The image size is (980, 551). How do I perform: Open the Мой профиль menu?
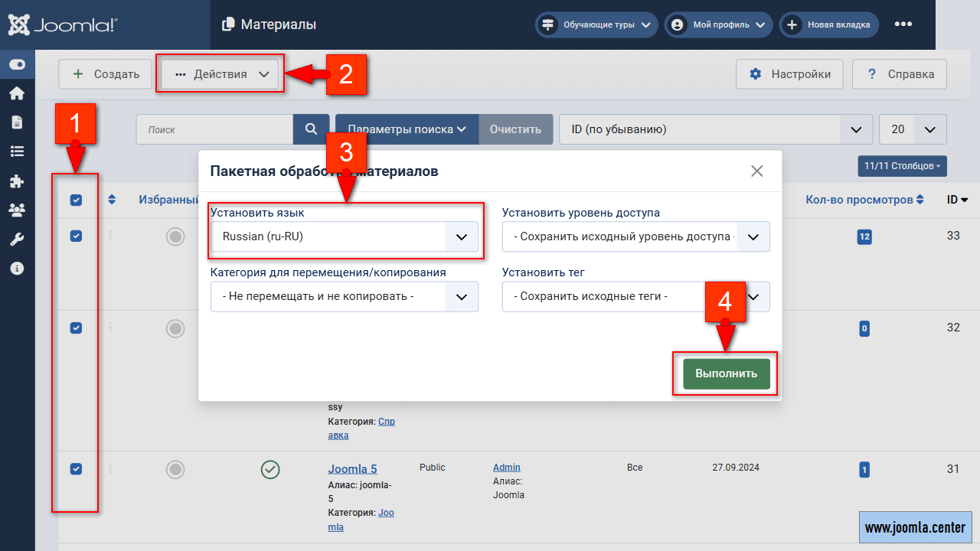tap(717, 24)
